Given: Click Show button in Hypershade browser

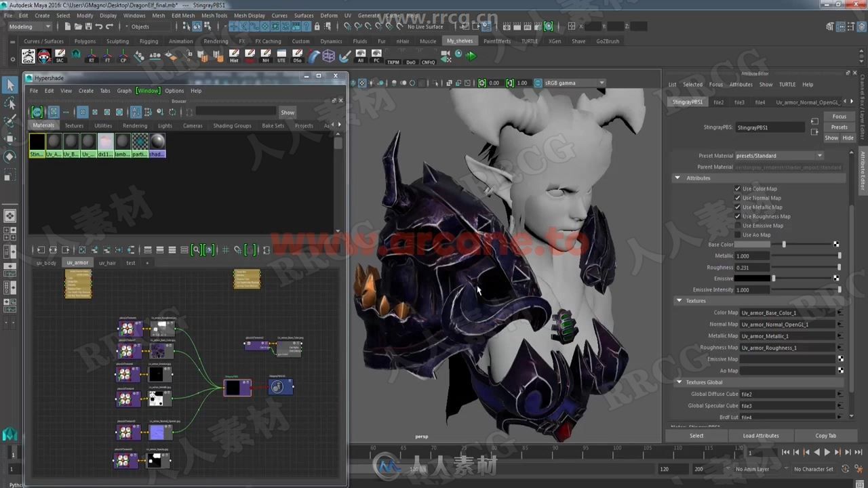Looking at the screenshot, I should (x=288, y=113).
